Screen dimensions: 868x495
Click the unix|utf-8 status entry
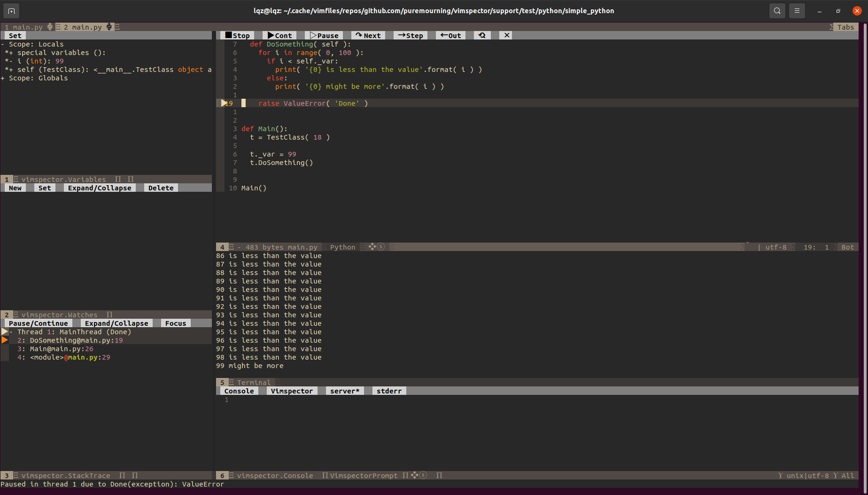808,475
